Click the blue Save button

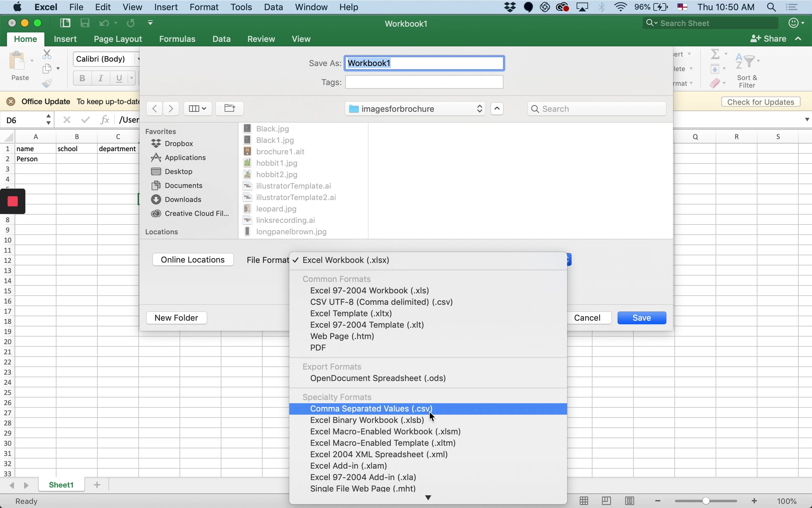642,318
